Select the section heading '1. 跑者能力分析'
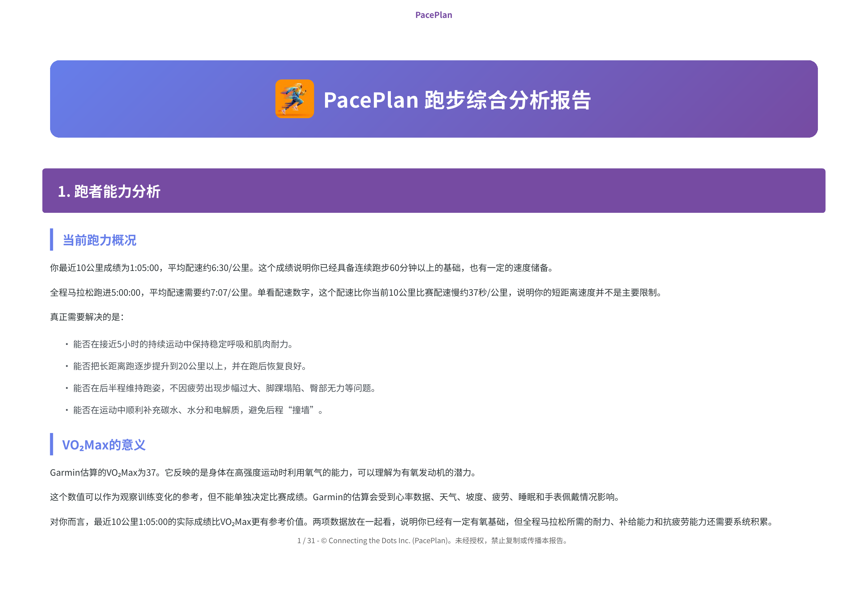This screenshot has width=868, height=614. pyautogui.click(x=109, y=191)
